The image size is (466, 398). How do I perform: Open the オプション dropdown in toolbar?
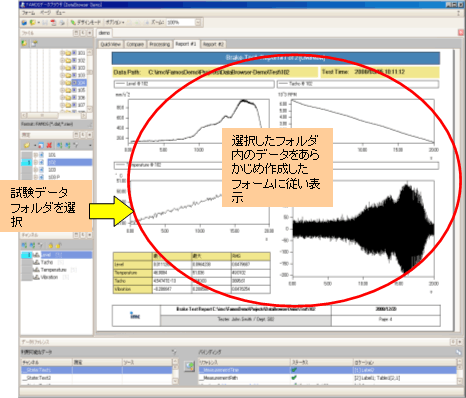pos(115,22)
